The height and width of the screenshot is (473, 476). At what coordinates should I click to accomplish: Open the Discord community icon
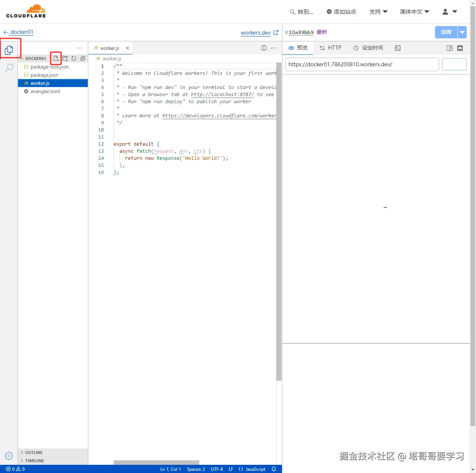click(460, 48)
